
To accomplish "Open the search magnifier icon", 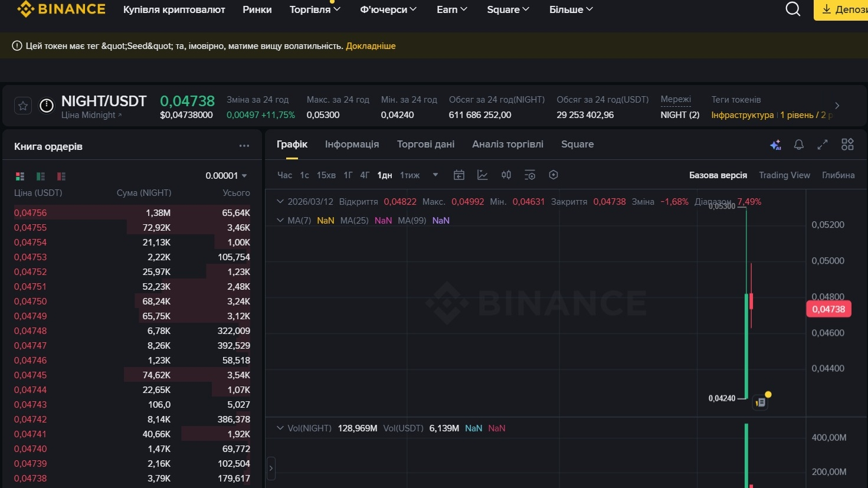I will click(793, 9).
